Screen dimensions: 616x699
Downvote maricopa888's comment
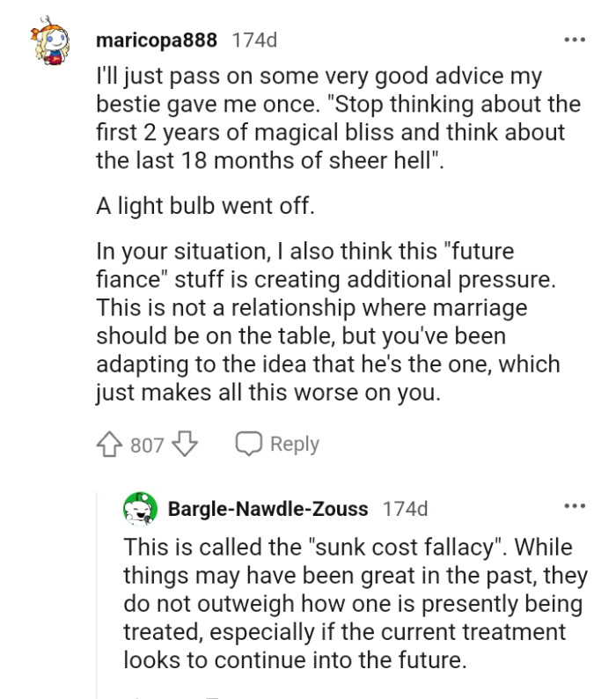click(183, 445)
